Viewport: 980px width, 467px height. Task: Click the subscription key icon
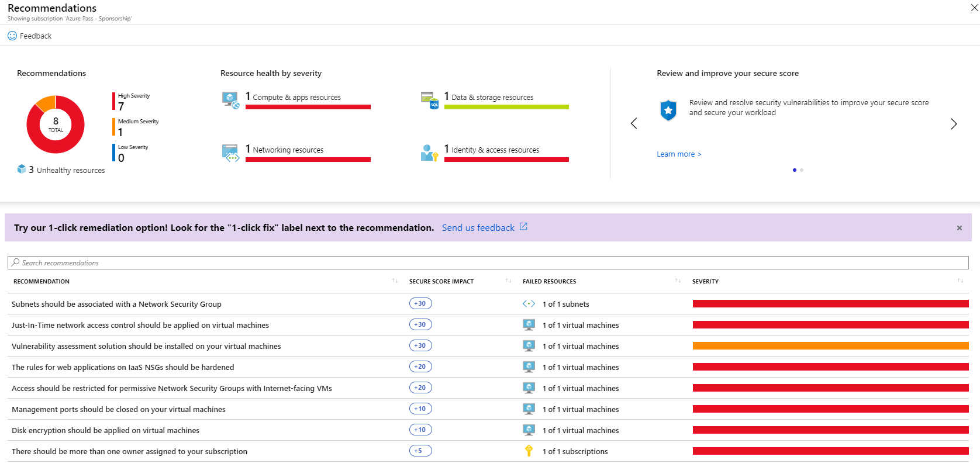pyautogui.click(x=529, y=451)
